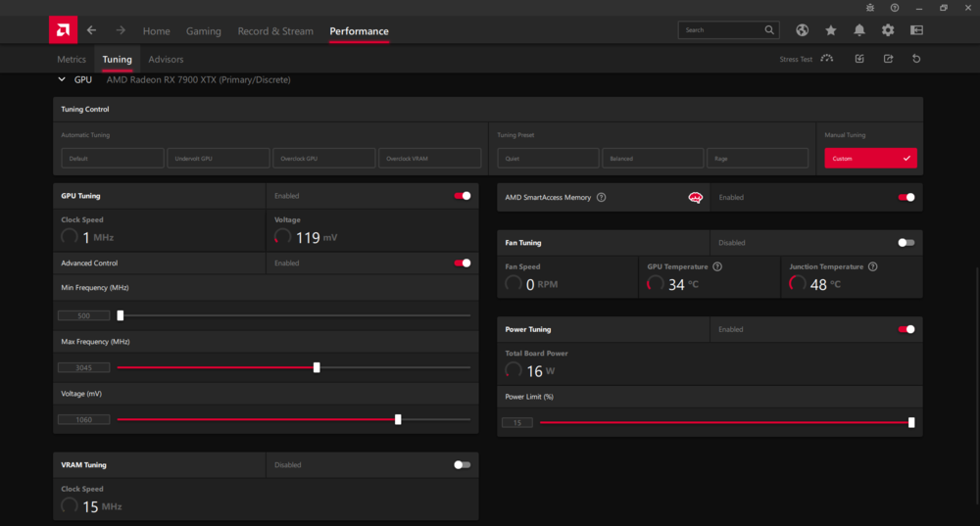Turn on the VRAM Tuning toggle
The image size is (980, 526).
[463, 465]
